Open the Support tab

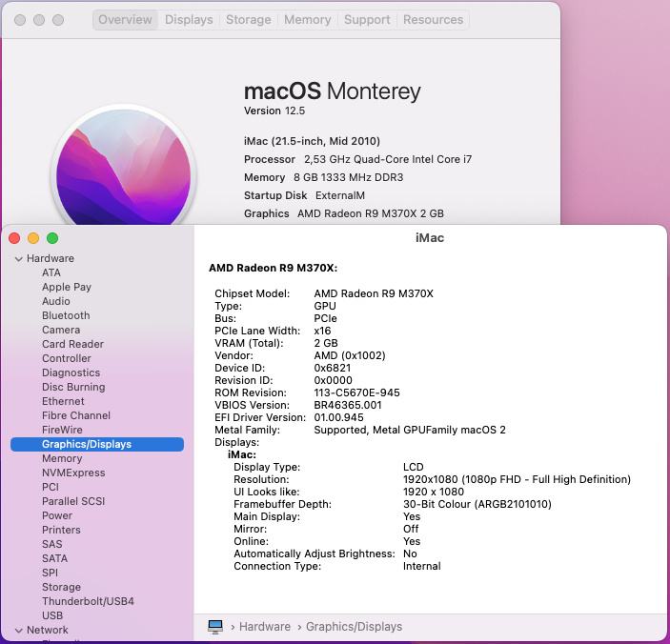point(367,20)
